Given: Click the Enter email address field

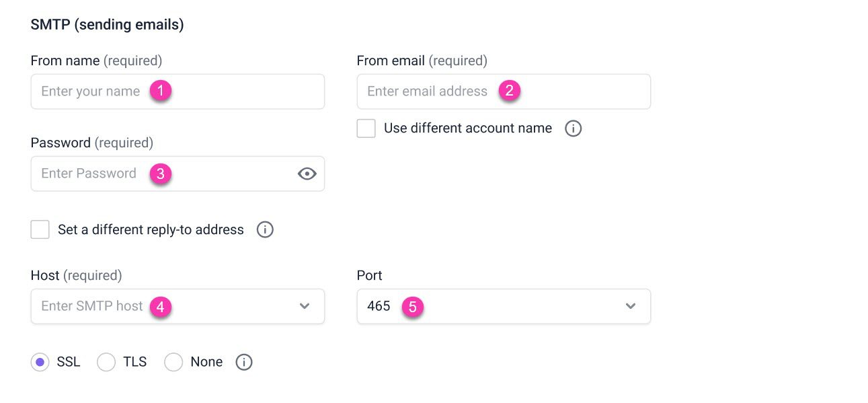Looking at the screenshot, I should click(x=437, y=91).
